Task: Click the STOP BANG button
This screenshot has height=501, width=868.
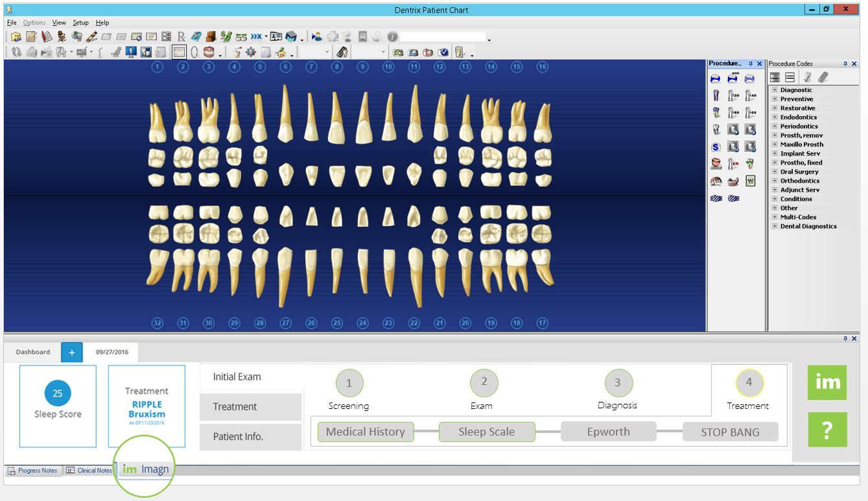Action: [730, 432]
